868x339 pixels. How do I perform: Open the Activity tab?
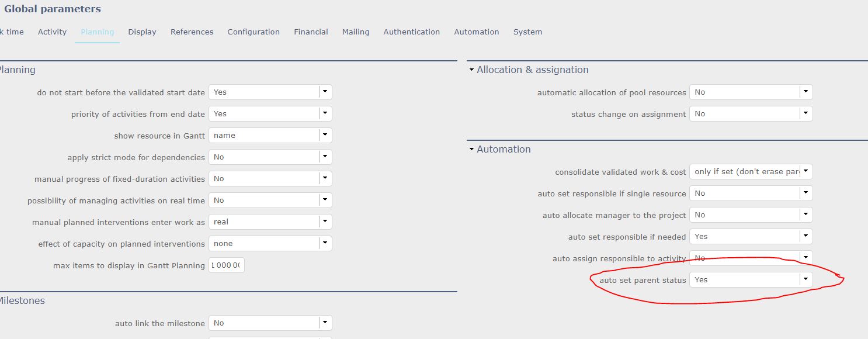pyautogui.click(x=52, y=32)
